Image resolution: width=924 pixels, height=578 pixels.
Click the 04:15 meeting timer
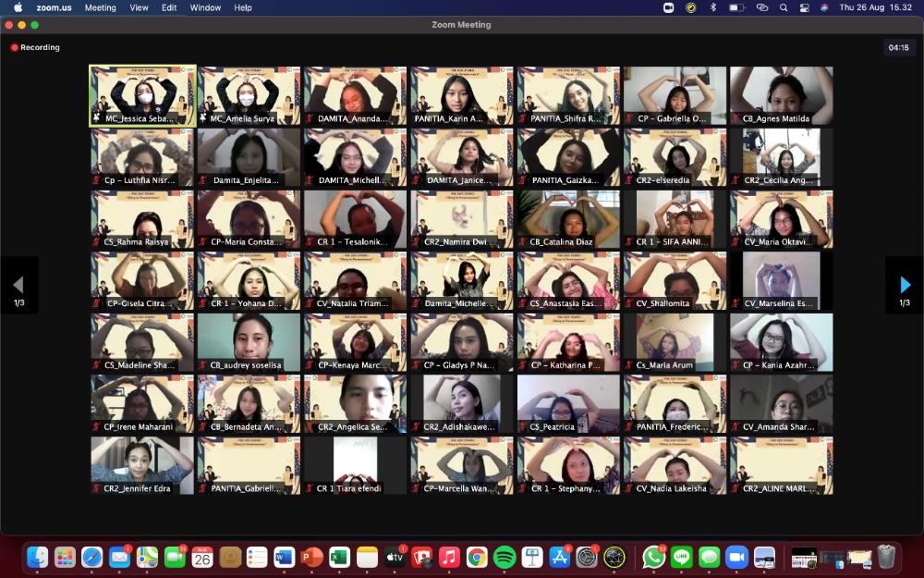(x=898, y=47)
